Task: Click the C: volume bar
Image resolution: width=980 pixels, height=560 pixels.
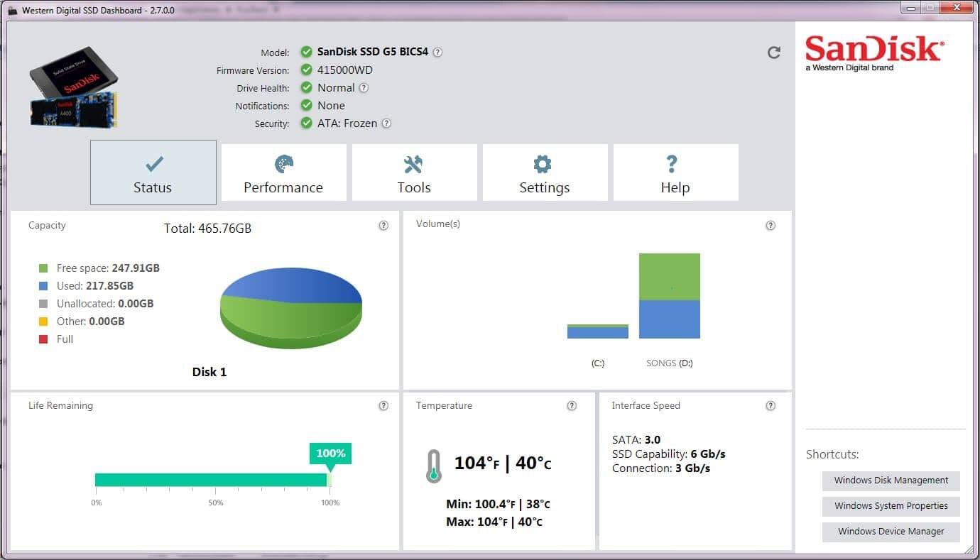Action: (598, 331)
